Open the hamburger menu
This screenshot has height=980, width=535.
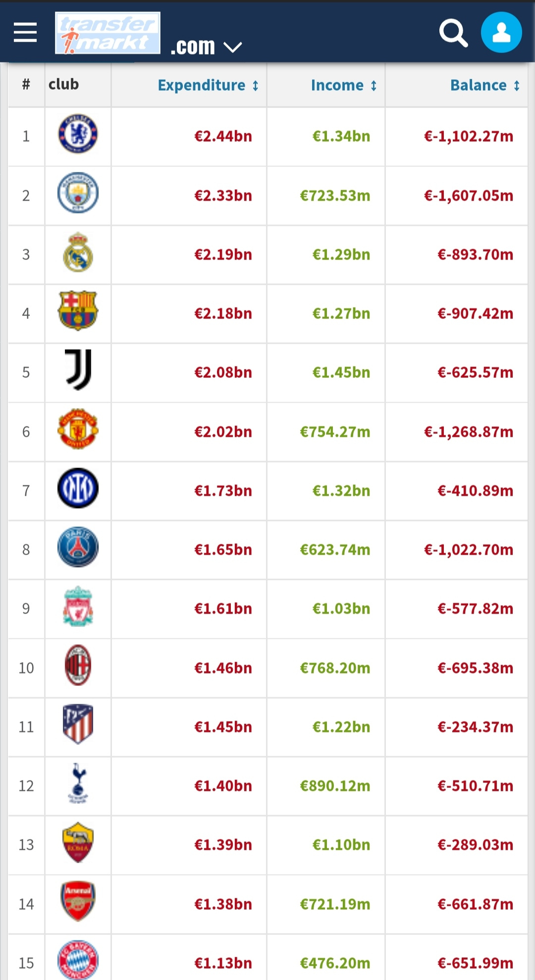coord(25,33)
